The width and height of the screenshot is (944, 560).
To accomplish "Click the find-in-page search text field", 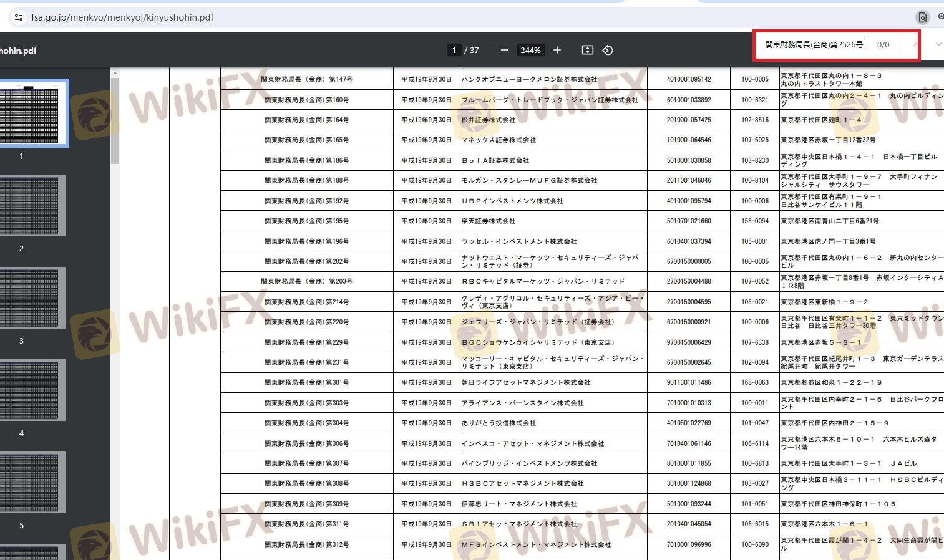I will 814,45.
